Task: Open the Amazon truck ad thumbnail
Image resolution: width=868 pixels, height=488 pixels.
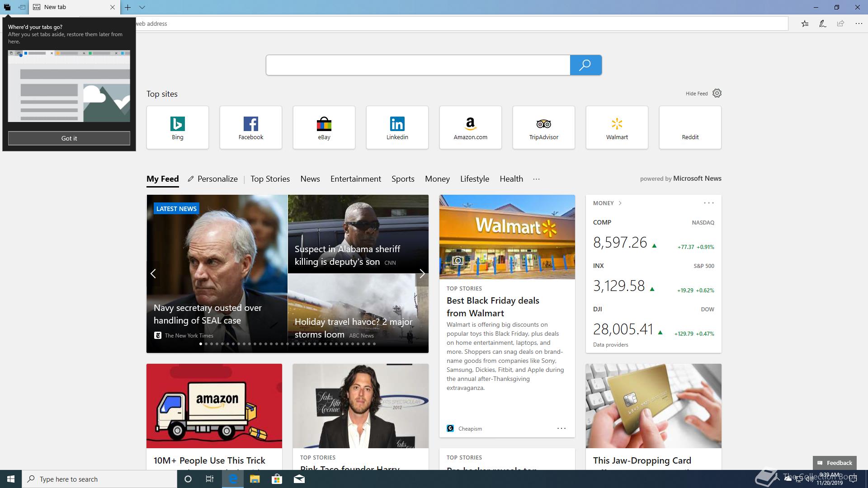Action: click(214, 406)
